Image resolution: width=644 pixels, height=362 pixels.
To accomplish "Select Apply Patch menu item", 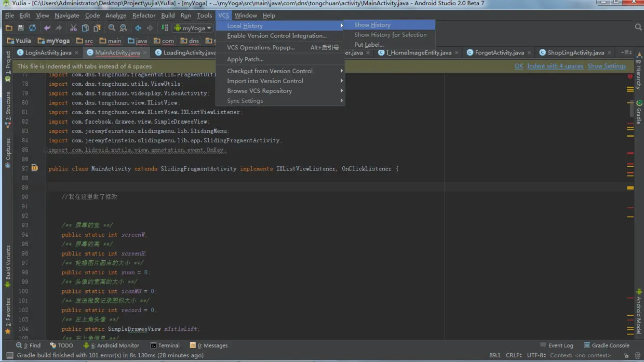I will point(279,59).
